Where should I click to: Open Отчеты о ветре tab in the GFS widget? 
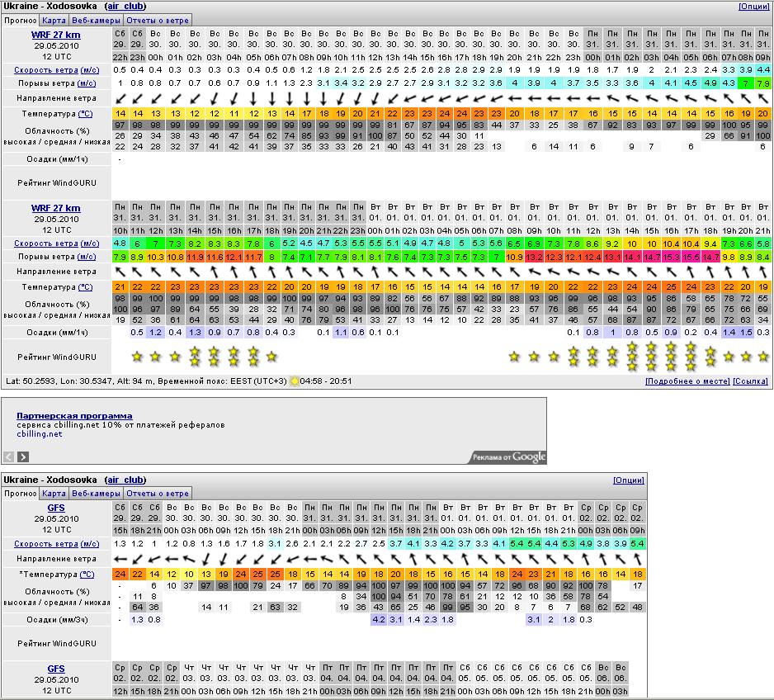158,493
